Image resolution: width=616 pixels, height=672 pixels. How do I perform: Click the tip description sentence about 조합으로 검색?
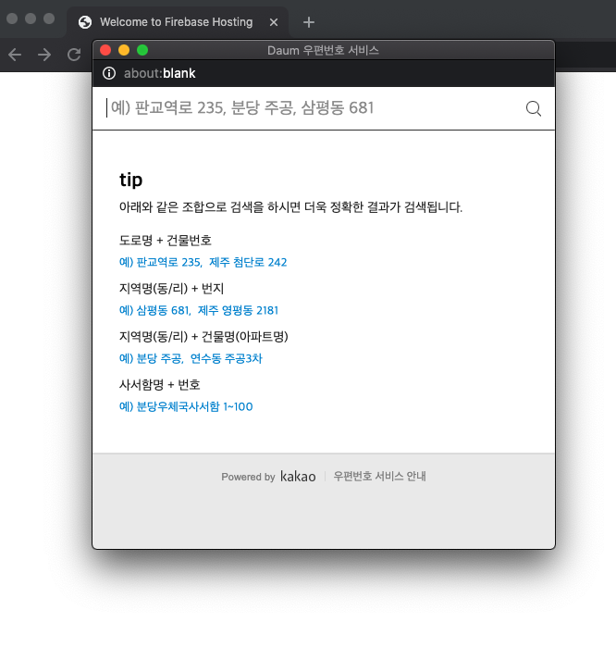(290, 207)
